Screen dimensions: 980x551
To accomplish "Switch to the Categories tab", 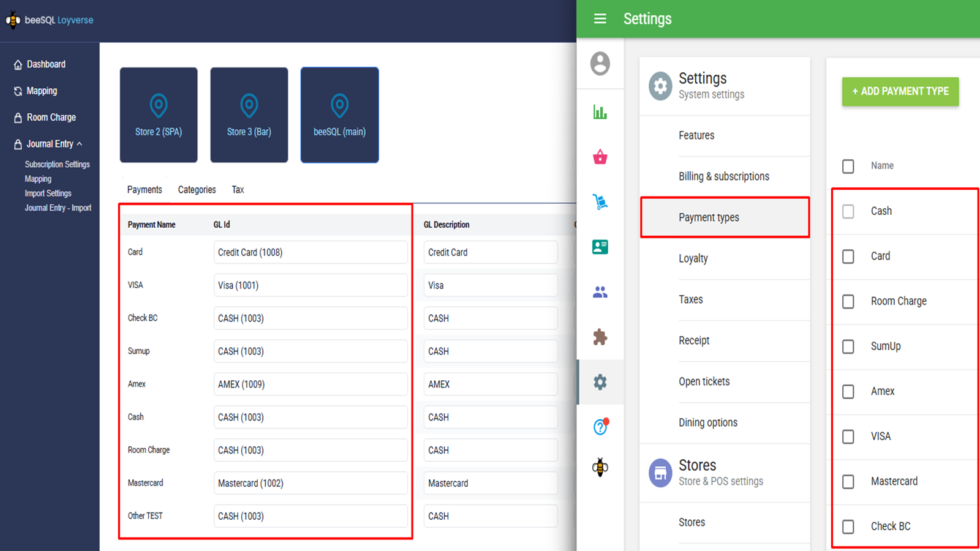I will click(x=197, y=190).
